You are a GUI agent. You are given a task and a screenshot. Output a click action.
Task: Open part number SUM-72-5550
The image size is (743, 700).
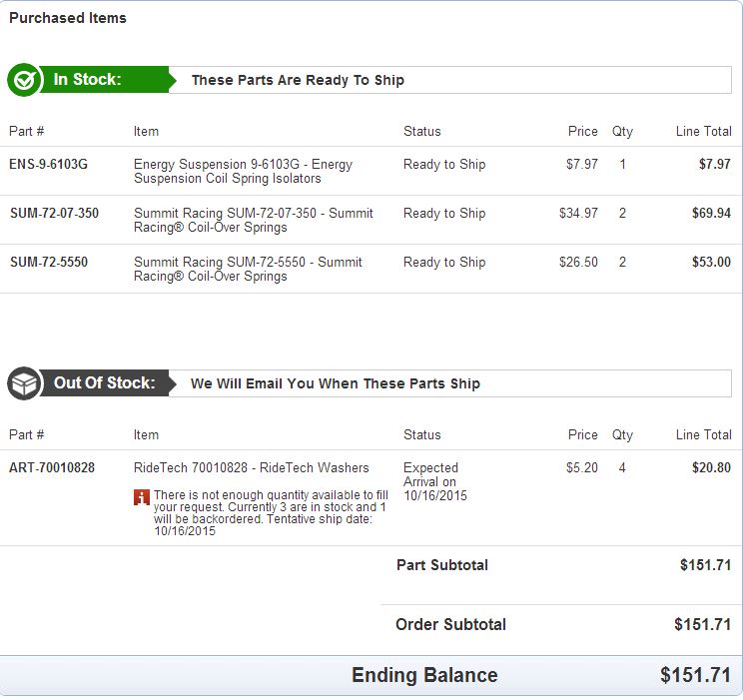(49, 263)
